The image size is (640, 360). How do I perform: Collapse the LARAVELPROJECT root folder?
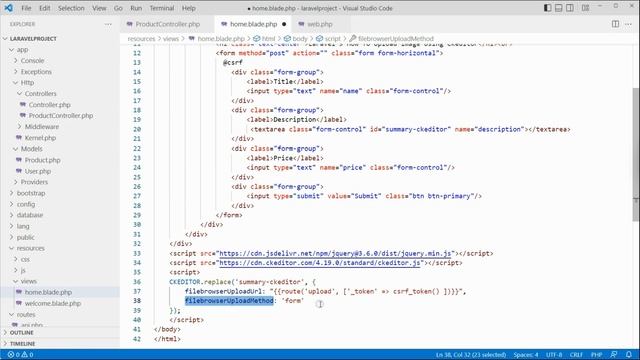pyautogui.click(x=33, y=38)
